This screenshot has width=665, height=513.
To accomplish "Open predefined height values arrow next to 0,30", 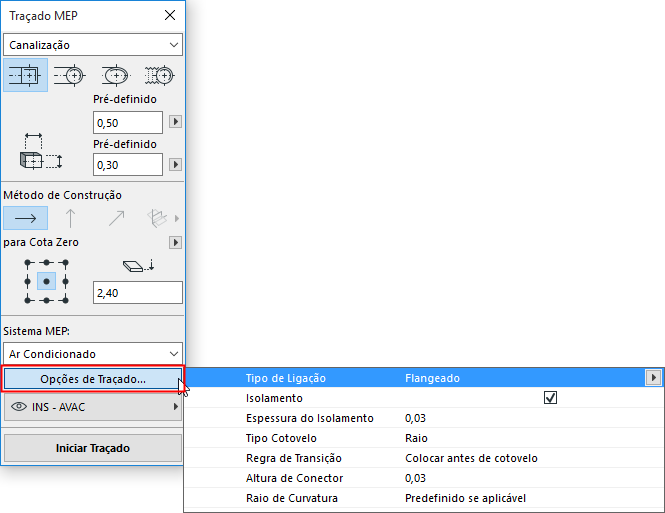I will [x=175, y=164].
